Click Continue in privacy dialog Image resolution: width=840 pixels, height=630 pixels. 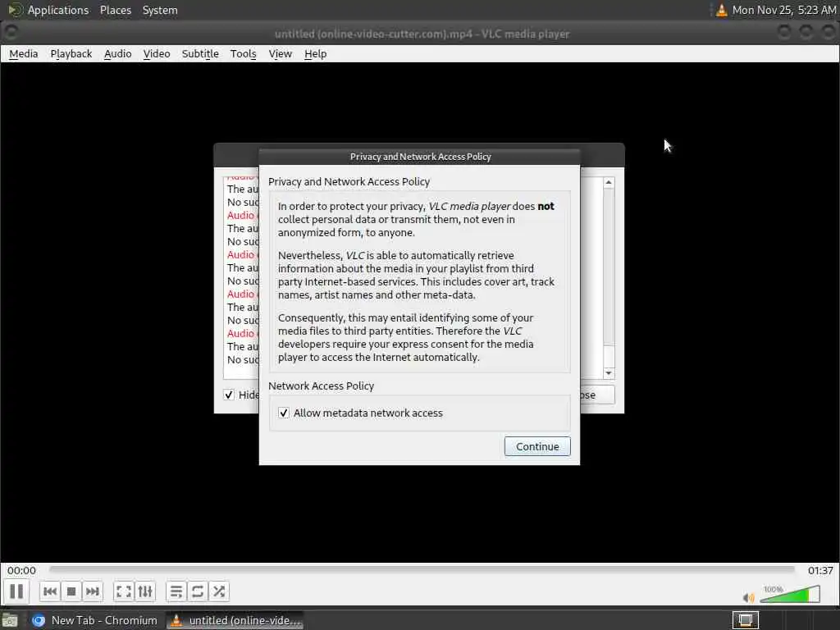[x=537, y=446]
